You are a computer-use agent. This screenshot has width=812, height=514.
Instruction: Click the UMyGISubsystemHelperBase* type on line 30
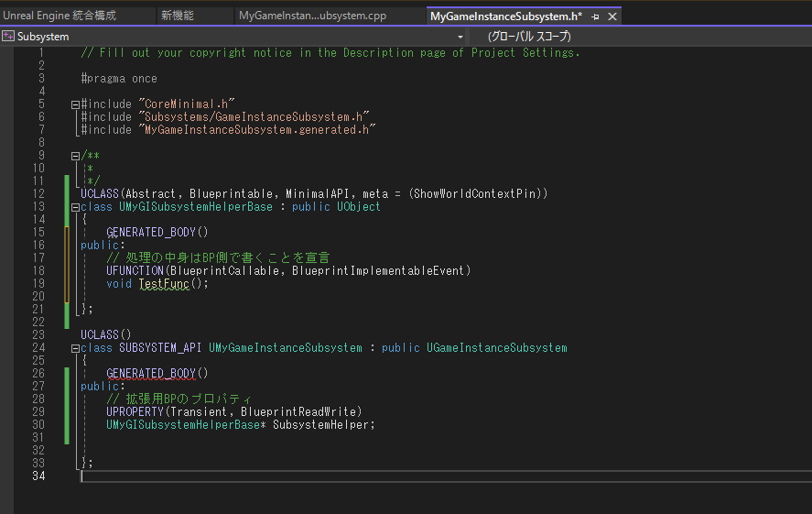[186, 425]
